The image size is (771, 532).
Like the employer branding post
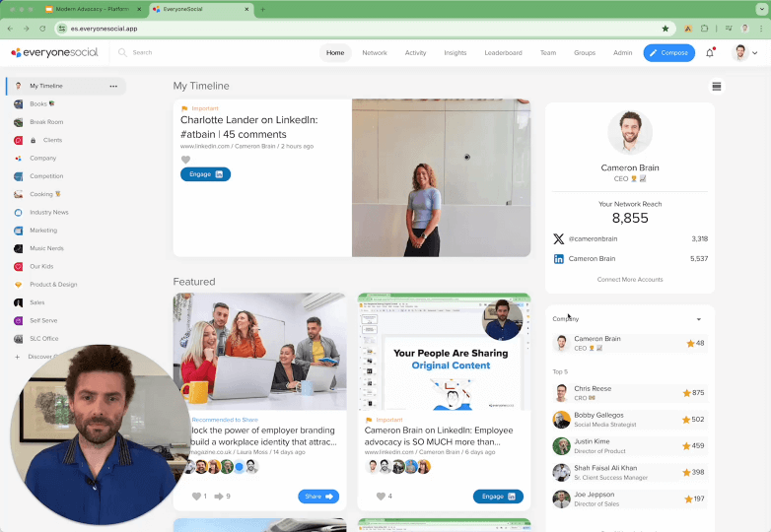point(196,497)
